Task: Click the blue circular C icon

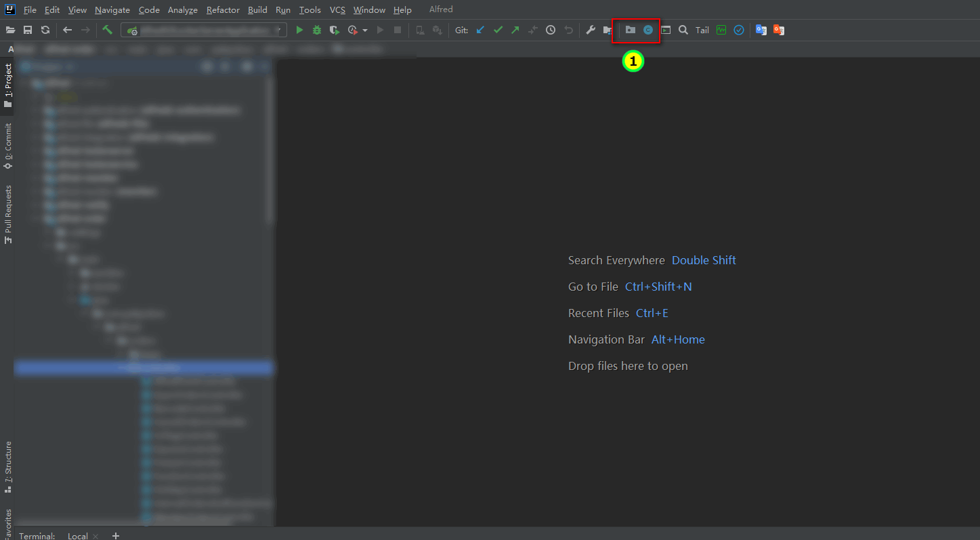Action: (648, 30)
